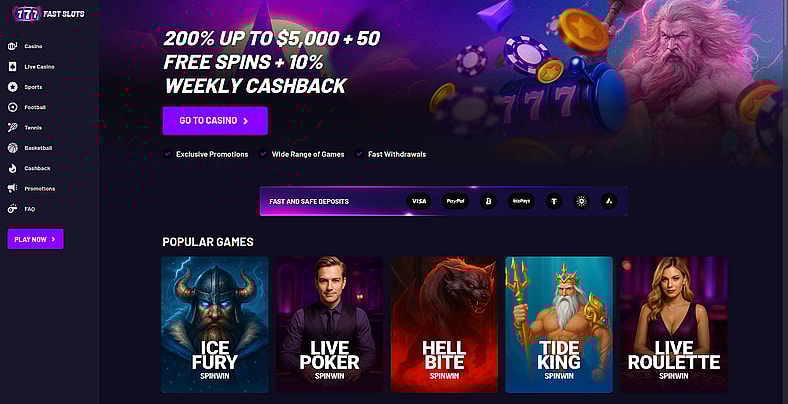Screen dimensions: 788x404
Task: Click the VISA payment badge
Action: 419,201
